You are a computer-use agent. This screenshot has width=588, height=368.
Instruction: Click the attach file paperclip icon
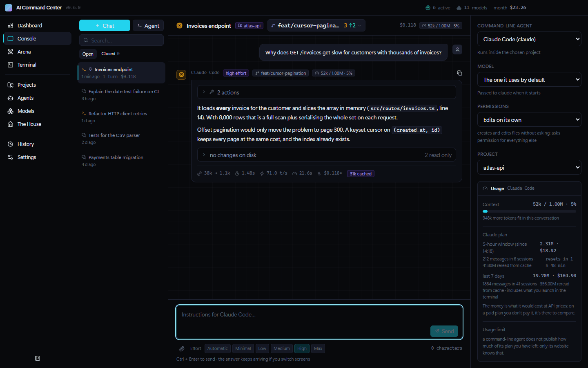[x=182, y=349]
